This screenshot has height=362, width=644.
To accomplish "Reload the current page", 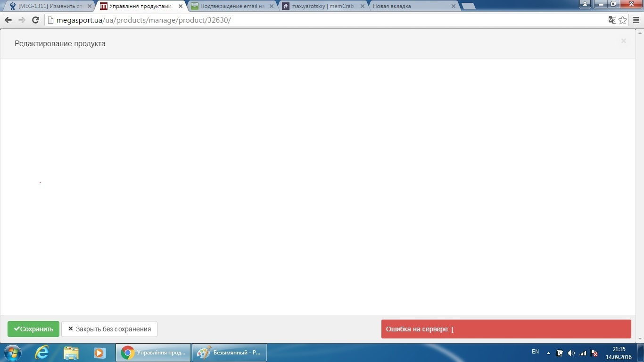I will [x=35, y=20].
